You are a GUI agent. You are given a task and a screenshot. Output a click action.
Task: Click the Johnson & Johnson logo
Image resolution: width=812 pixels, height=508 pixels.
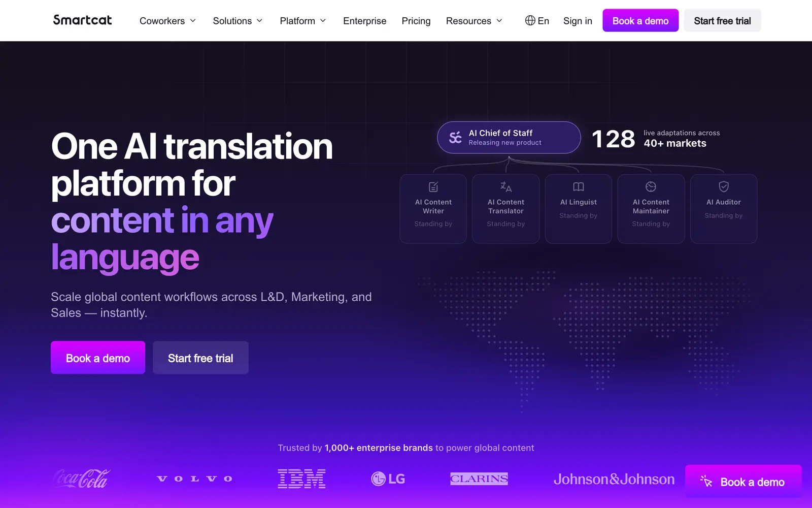pos(614,479)
